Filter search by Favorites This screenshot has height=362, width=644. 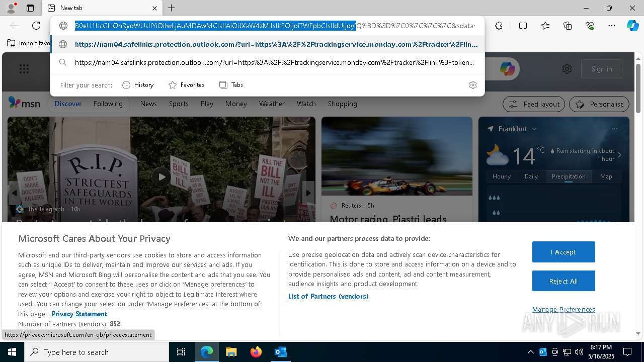point(186,85)
